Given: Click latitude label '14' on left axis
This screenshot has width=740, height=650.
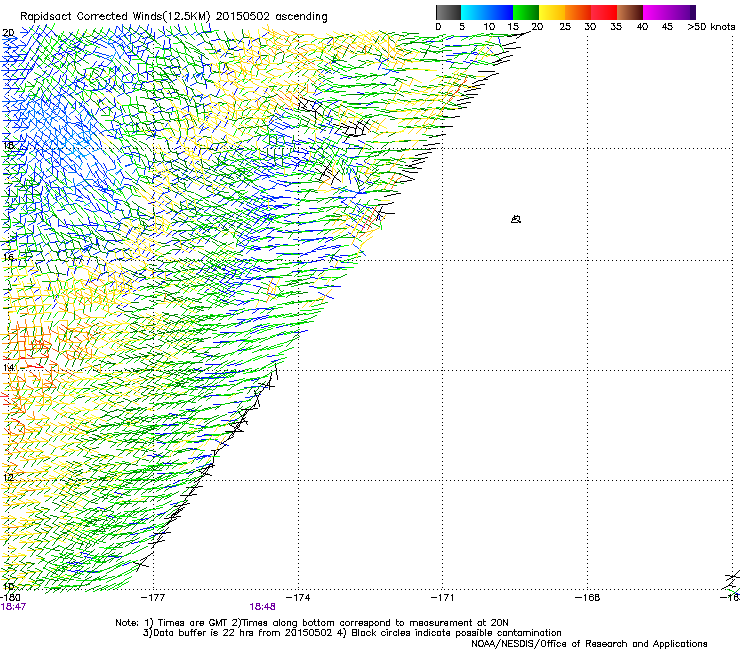Looking at the screenshot, I should coord(8,368).
